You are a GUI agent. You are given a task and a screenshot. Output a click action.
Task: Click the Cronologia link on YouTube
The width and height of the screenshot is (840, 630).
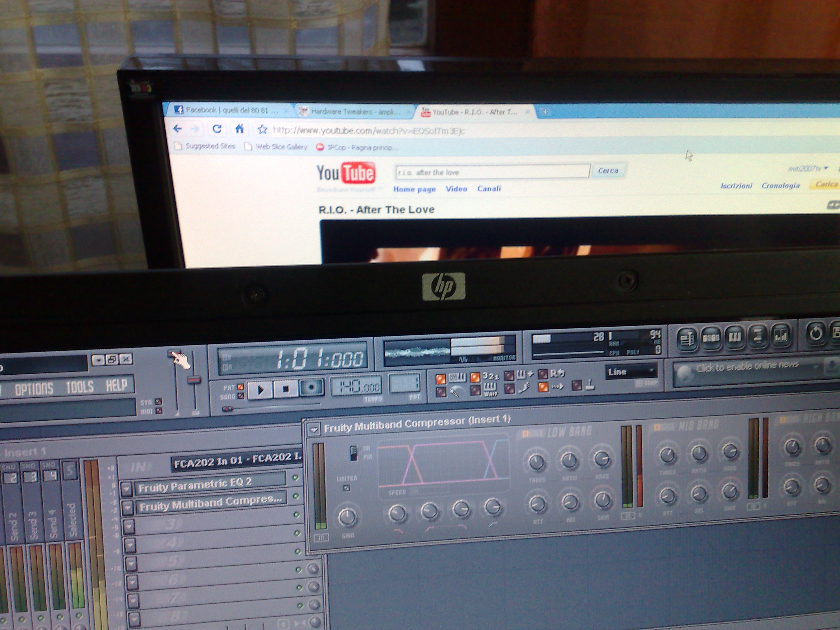780,185
